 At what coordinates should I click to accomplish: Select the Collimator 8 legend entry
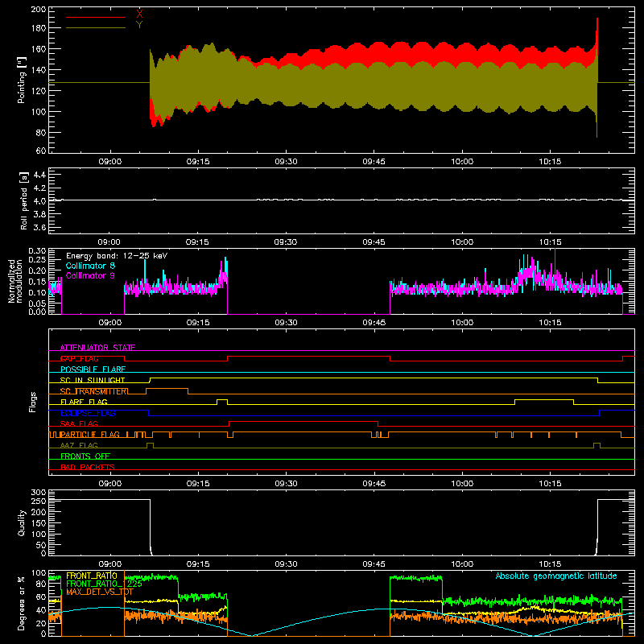point(90,266)
